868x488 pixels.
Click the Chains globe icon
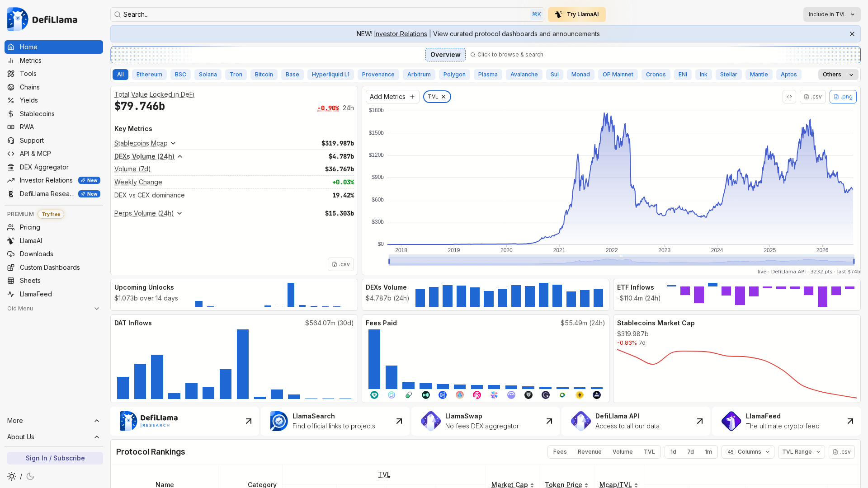11,87
